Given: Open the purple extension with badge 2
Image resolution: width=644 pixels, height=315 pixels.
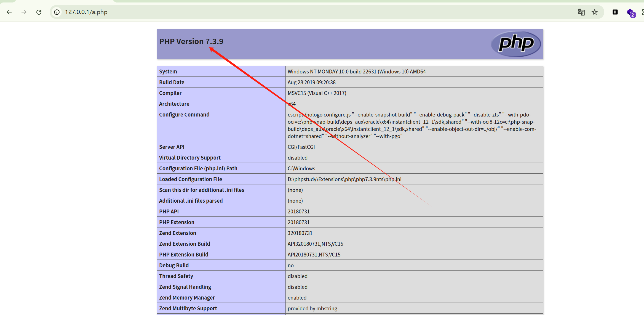Looking at the screenshot, I should [631, 13].
